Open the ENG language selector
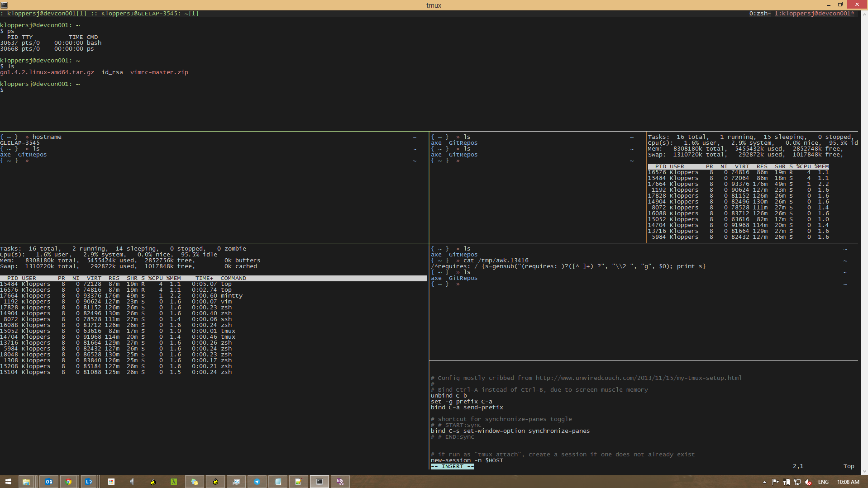 [x=823, y=482]
